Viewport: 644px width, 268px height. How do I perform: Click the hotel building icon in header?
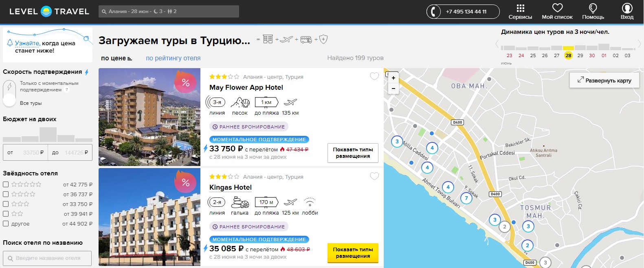268,39
